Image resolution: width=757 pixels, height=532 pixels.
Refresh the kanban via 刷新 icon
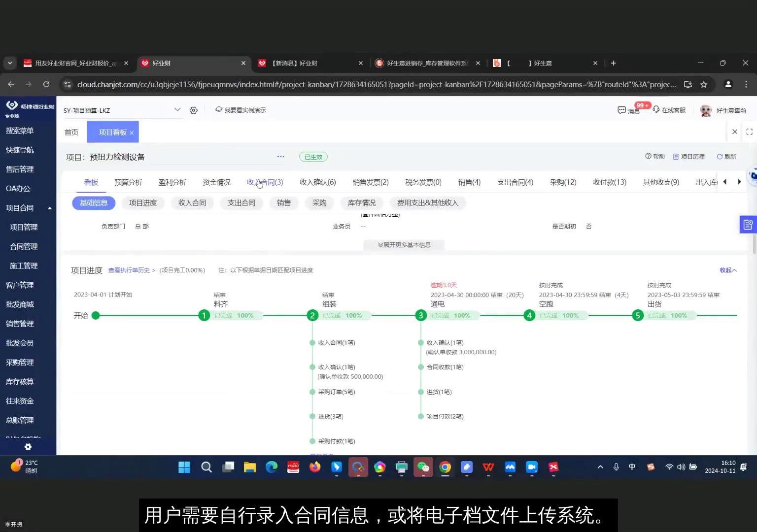(x=726, y=156)
